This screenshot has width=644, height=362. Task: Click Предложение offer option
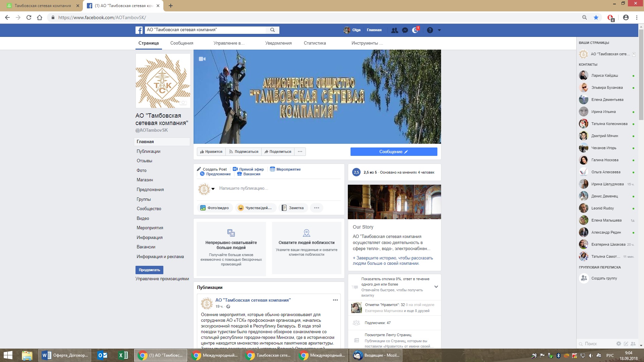215,174
